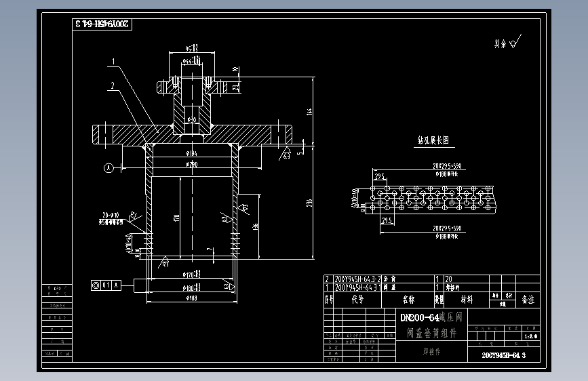
Task: Select the 数量 header cell
Action: 439,300
